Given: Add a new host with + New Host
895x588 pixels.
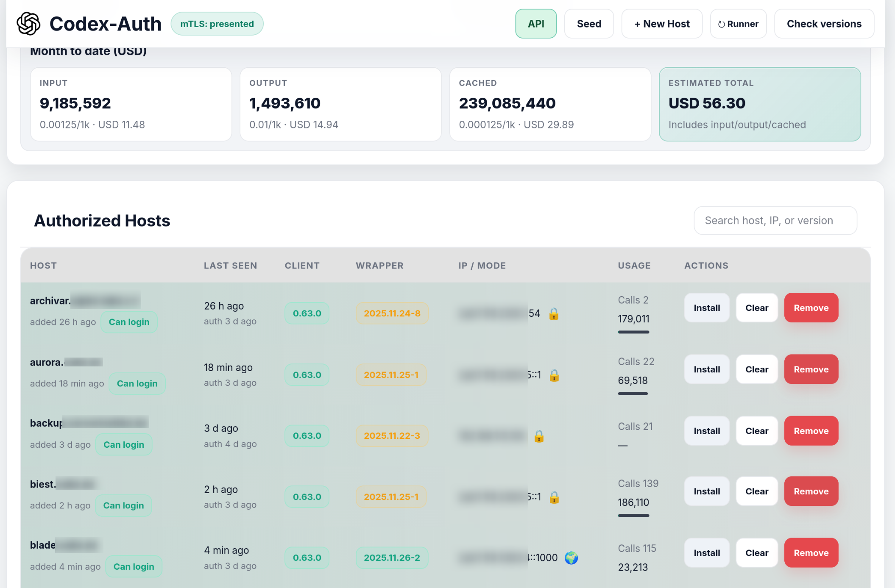Looking at the screenshot, I should (661, 24).
